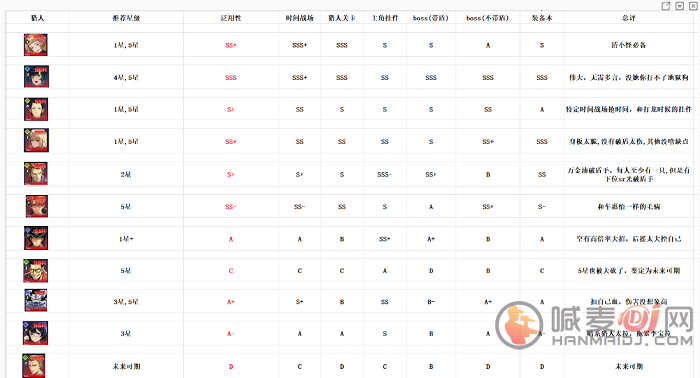
Task: Click hunter portrait in the red SS- row
Action: click(37, 206)
